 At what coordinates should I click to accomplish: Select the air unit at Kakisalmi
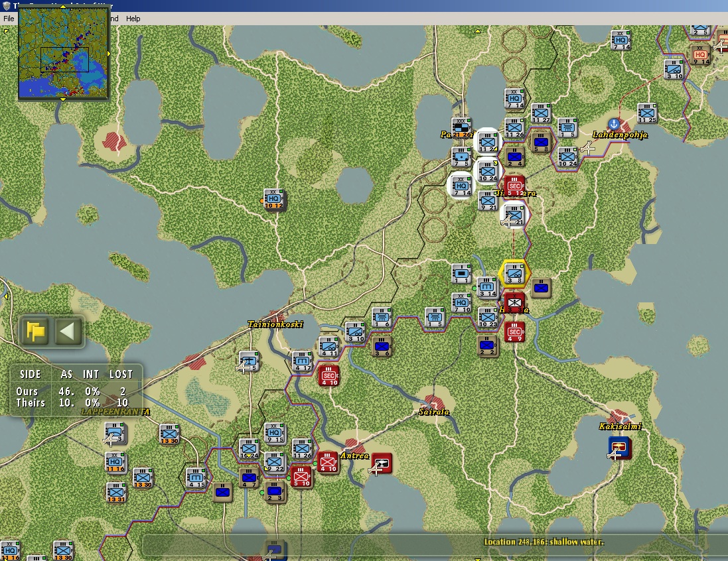620,448
